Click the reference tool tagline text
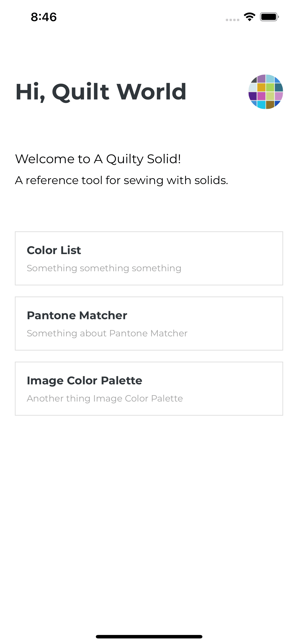 pyautogui.click(x=122, y=180)
